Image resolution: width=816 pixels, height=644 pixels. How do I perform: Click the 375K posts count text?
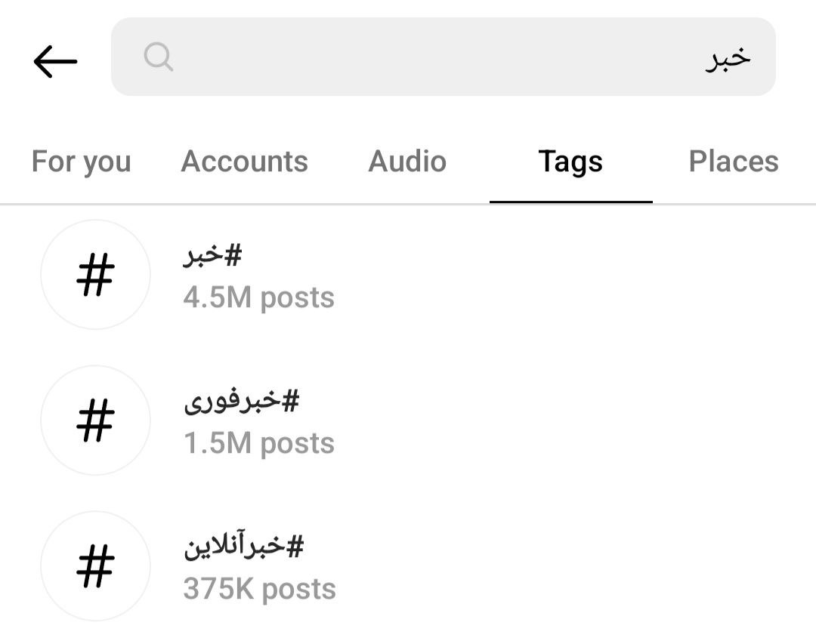tap(260, 590)
